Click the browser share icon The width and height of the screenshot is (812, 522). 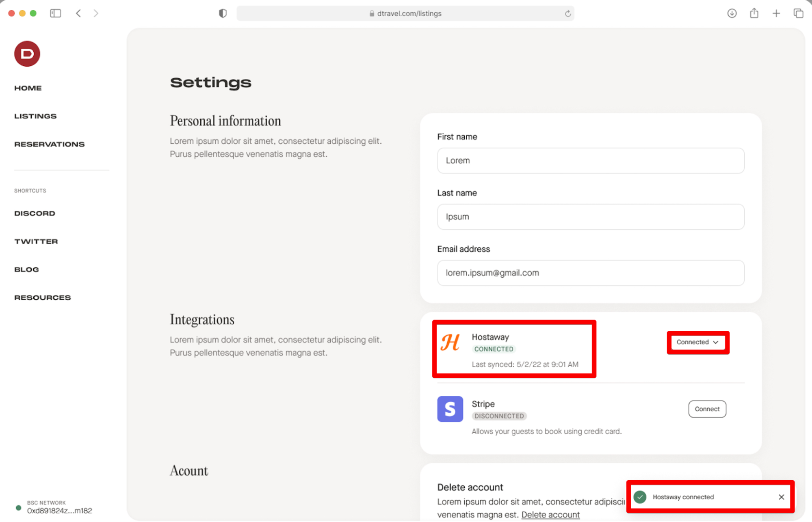pyautogui.click(x=754, y=13)
